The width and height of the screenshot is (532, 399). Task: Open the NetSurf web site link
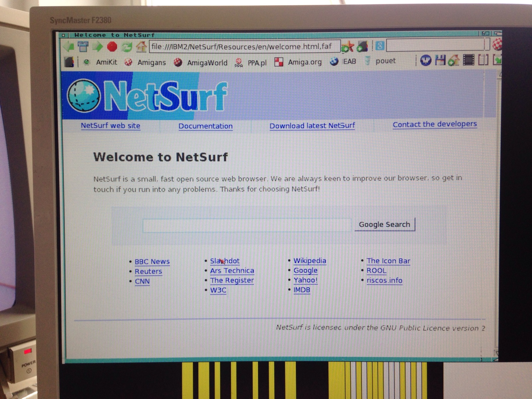110,126
